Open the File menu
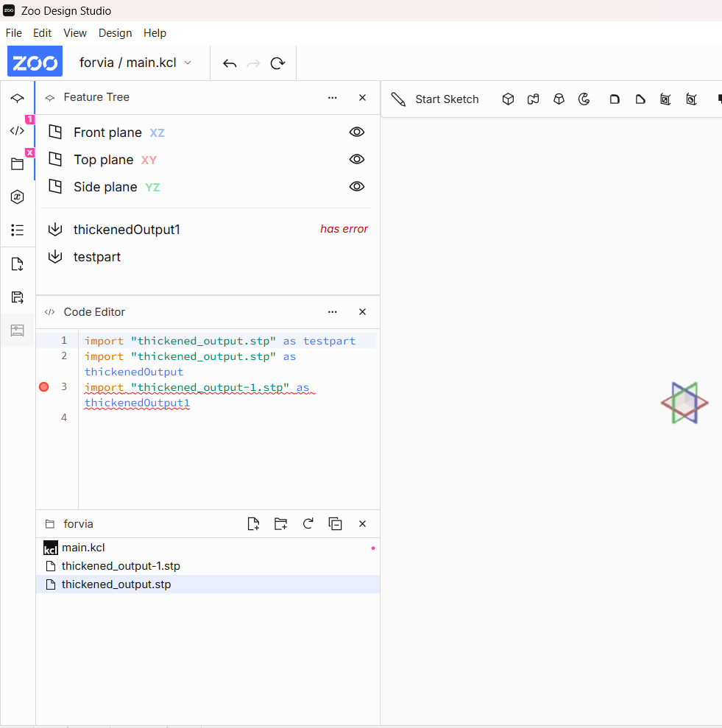 click(x=13, y=33)
